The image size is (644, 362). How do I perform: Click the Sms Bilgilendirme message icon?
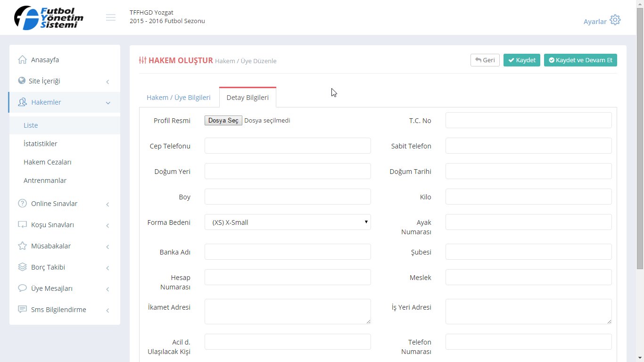tap(22, 310)
